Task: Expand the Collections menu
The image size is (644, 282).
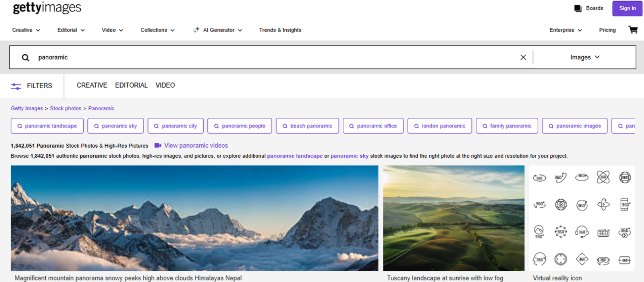Action: [157, 30]
